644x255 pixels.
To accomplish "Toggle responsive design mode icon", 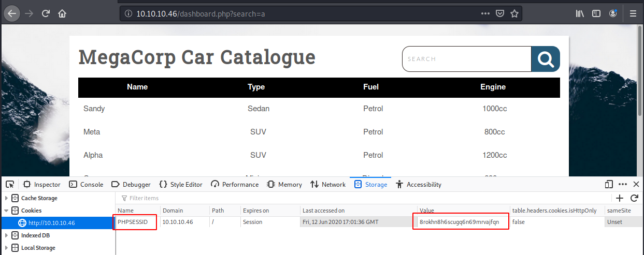I will (609, 184).
